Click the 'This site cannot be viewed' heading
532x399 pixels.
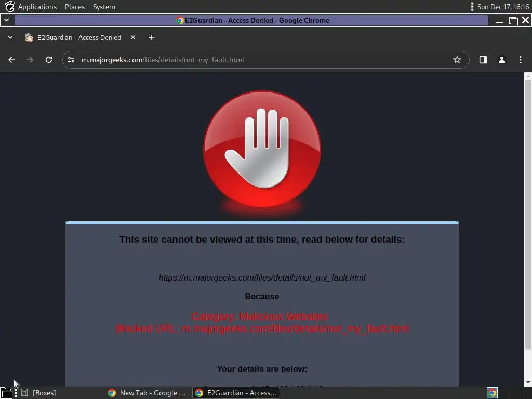262,240
